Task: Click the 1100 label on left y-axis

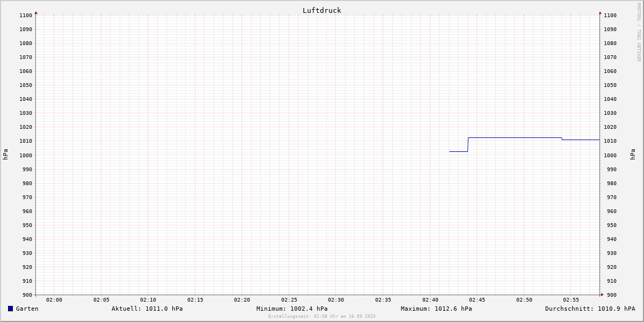Action: pos(26,16)
